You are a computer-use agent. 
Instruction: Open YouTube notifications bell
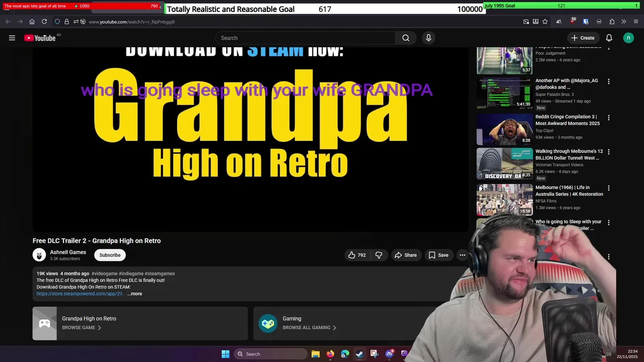pyautogui.click(x=609, y=38)
